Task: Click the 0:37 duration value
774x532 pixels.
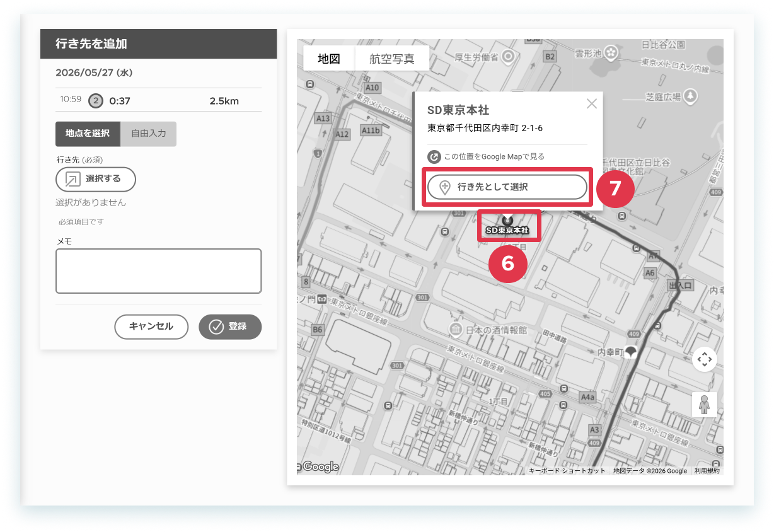Action: [120, 101]
